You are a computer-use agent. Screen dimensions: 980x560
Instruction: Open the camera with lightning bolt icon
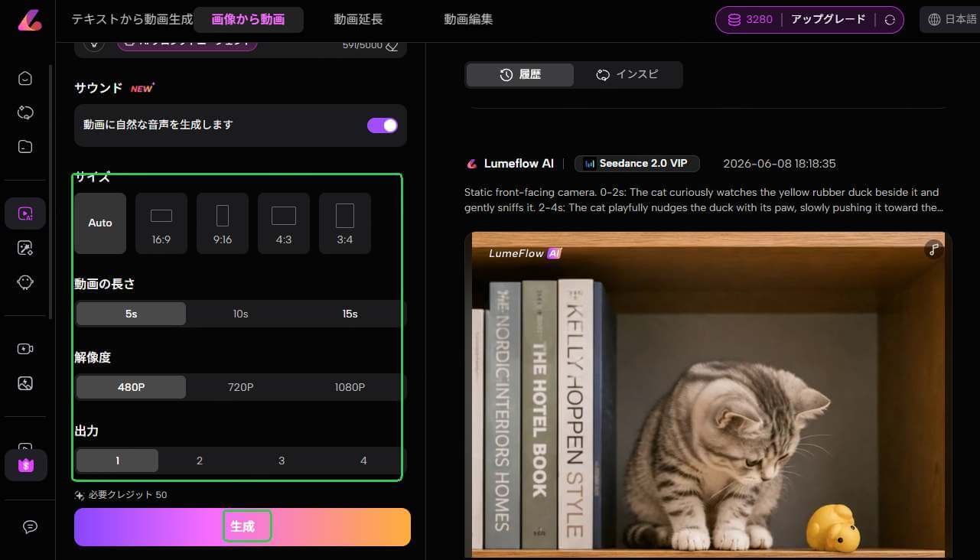pos(25,349)
